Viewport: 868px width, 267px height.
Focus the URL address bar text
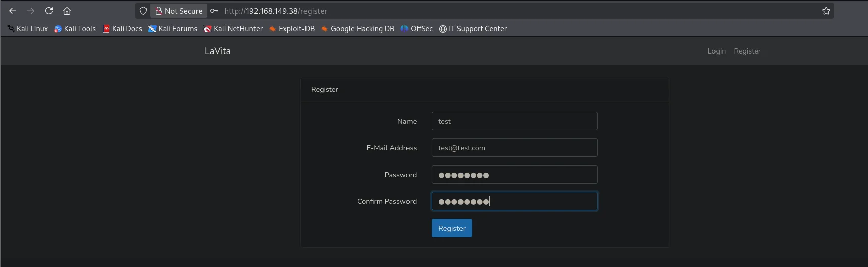coord(276,11)
